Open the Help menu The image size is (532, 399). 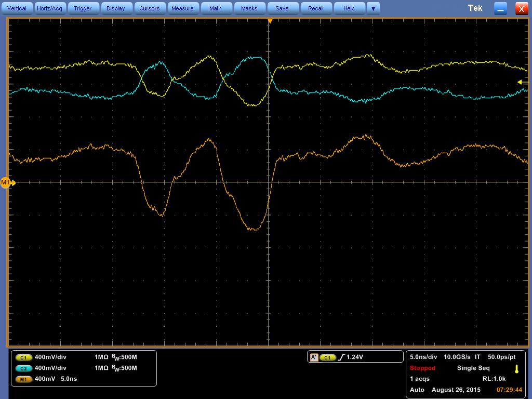[x=349, y=8]
